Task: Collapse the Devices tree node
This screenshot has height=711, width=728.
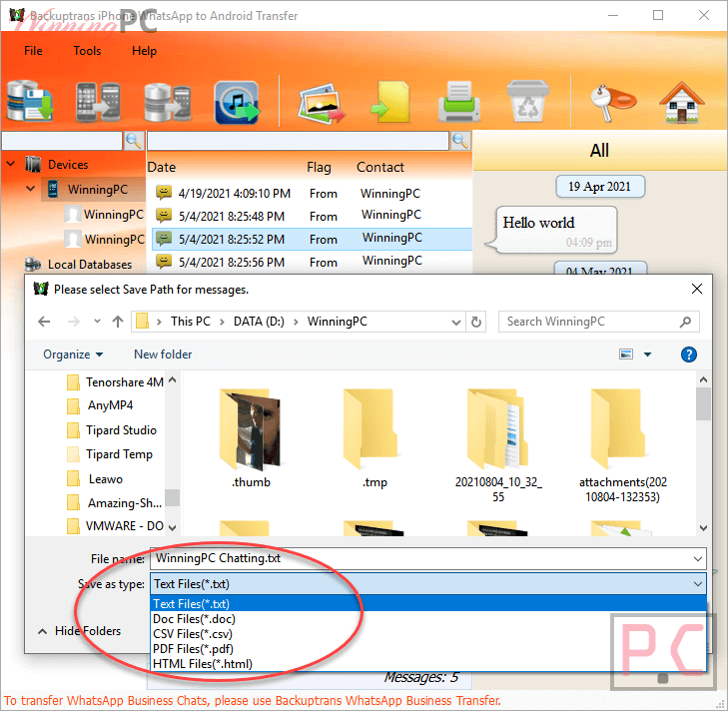Action: (11, 164)
